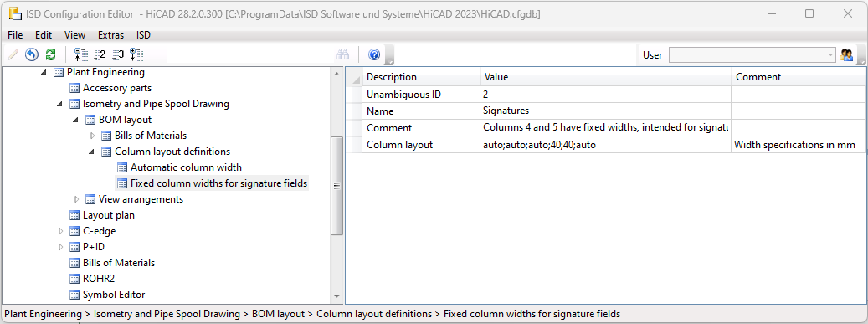Open the View menu
This screenshot has width=868, height=324.
tap(74, 35)
